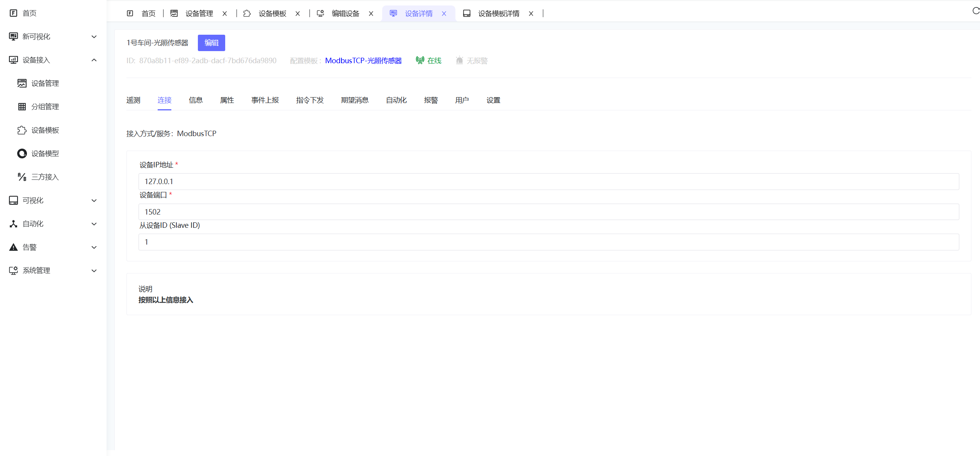Open the 设备管理 sidebar item

(45, 83)
